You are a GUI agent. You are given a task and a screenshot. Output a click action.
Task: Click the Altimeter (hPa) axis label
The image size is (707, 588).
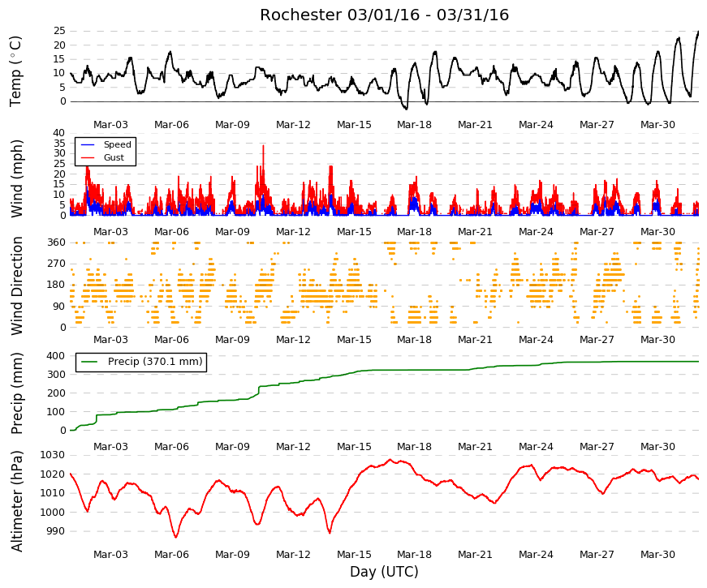(16, 500)
